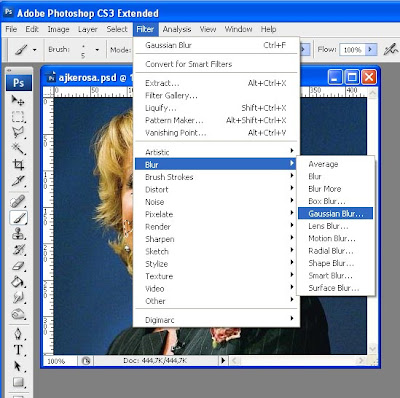Choose Lens Blur filter
Image resolution: width=400 pixels, height=398 pixels.
[335, 226]
